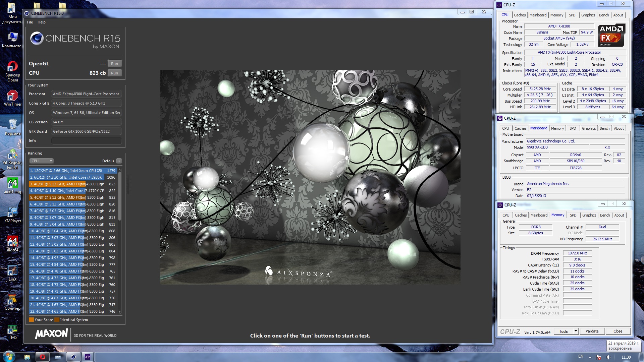Click the Info input field

(86, 141)
